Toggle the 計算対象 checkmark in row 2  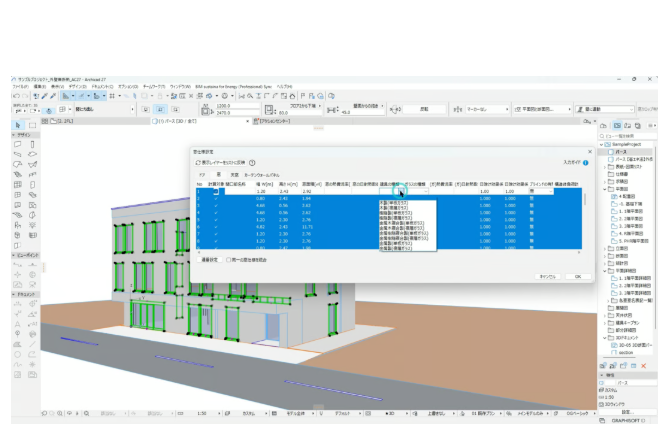pyautogui.click(x=215, y=197)
